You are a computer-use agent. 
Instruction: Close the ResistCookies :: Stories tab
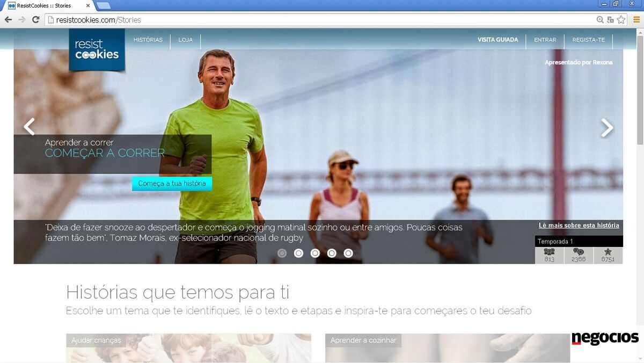coord(88,6)
